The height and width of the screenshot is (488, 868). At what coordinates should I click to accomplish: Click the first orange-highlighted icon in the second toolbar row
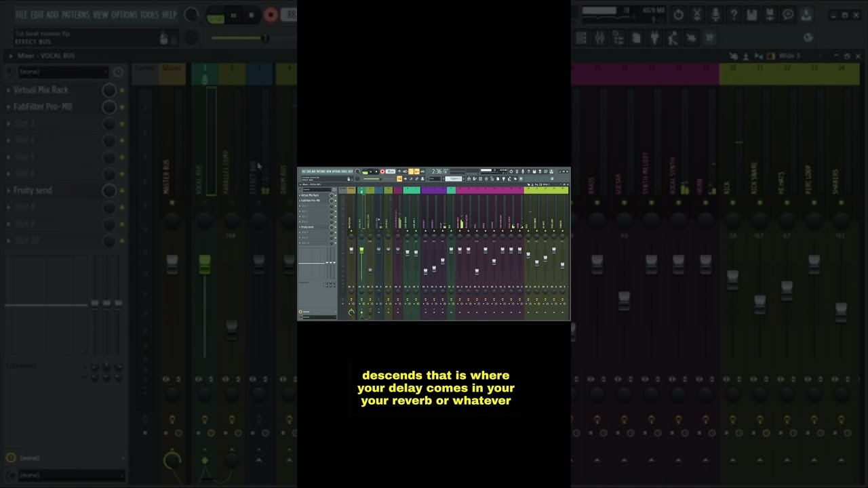click(x=399, y=179)
